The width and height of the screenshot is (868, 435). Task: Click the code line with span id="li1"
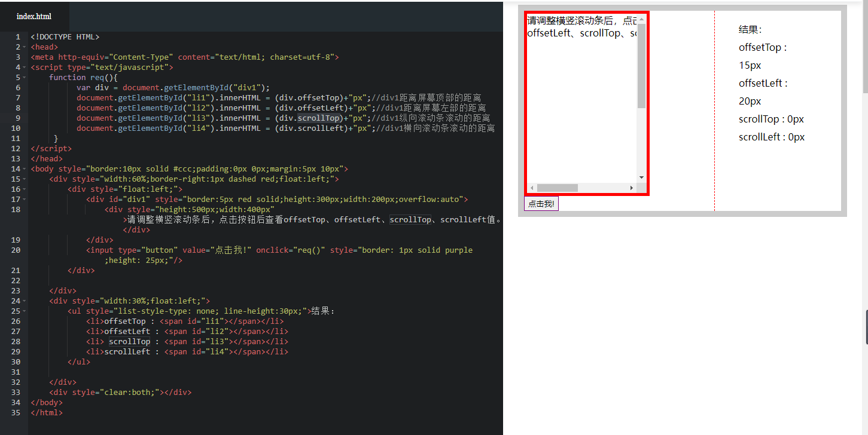click(185, 321)
